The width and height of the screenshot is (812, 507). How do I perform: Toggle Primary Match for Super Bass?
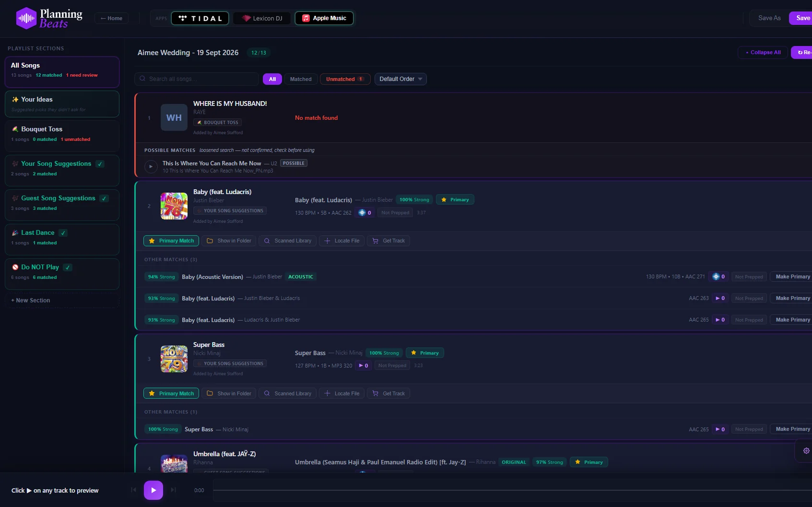172,393
